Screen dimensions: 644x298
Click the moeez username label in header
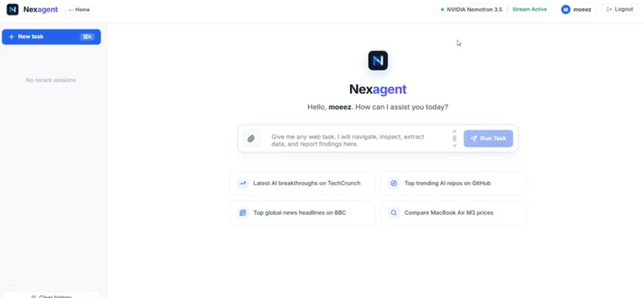coord(582,10)
